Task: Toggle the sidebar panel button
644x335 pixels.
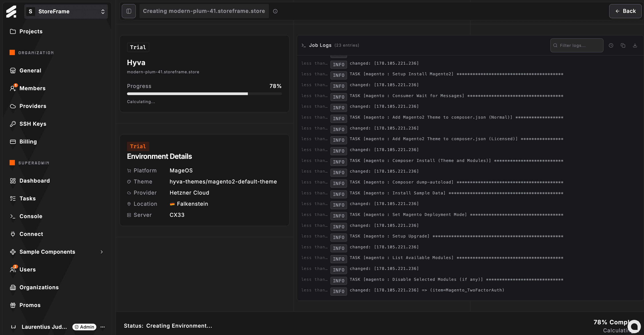Action: (x=129, y=11)
